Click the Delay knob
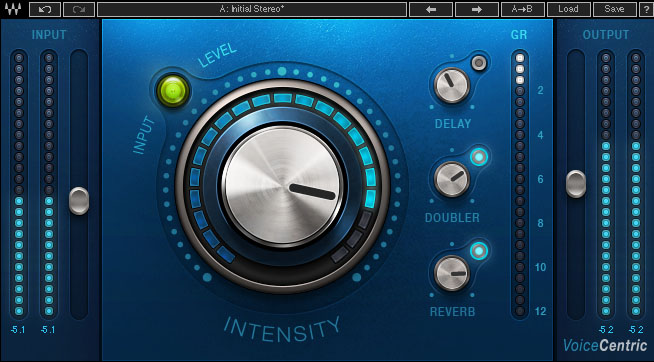This screenshot has width=654, height=362. [x=452, y=85]
